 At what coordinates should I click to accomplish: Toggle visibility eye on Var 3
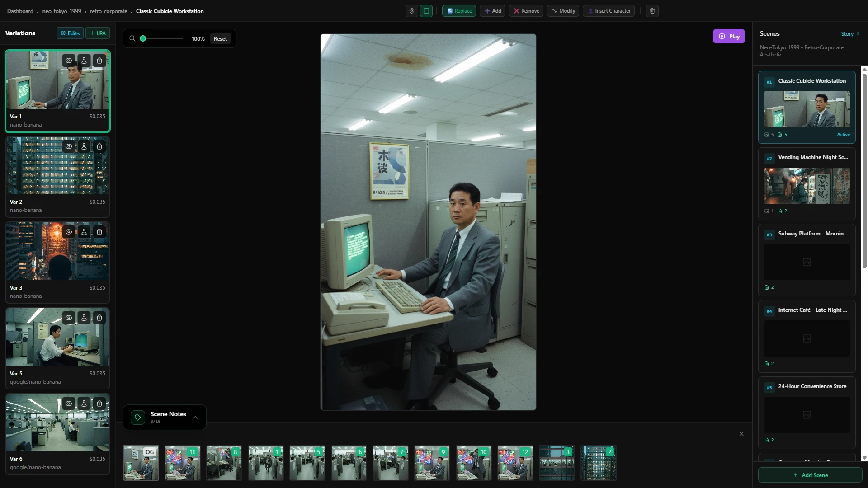pos(69,232)
